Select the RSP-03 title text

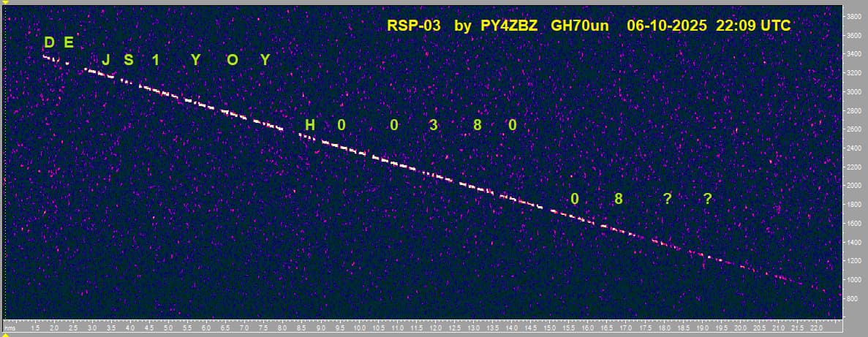click(414, 26)
